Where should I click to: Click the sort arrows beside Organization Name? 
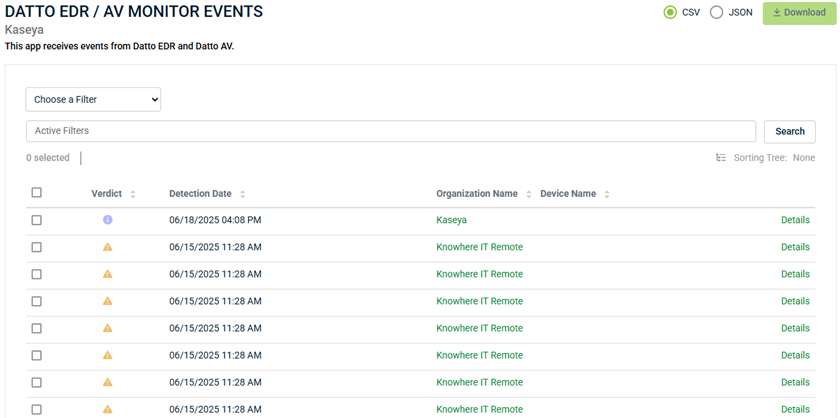[529, 195]
